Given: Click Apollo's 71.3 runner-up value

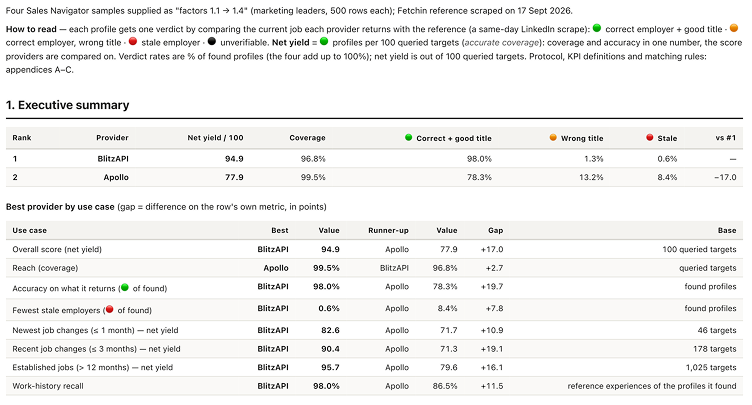Looking at the screenshot, I should (x=449, y=349).
